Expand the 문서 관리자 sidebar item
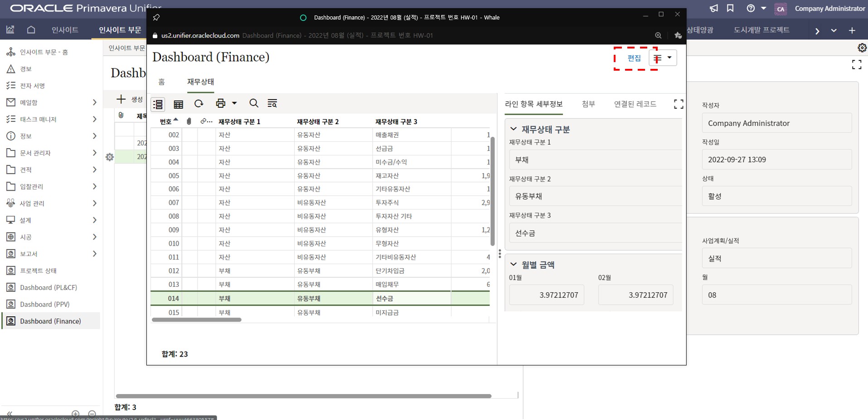This screenshot has height=420, width=868. [x=94, y=153]
